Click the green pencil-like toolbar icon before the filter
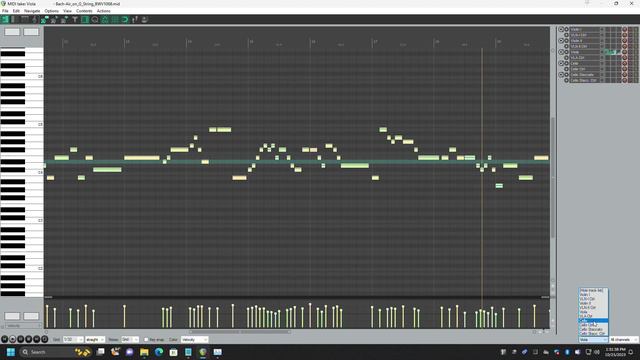This screenshot has width=640, height=360. coord(64,20)
